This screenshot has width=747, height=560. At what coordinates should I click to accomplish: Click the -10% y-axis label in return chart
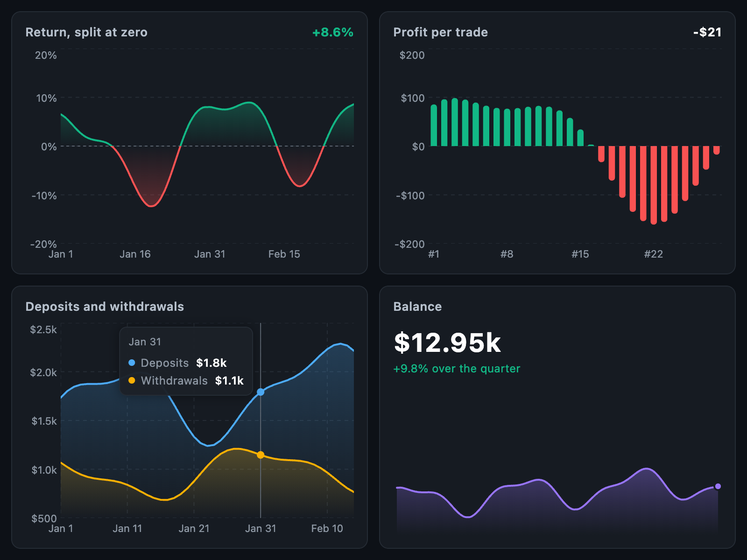point(44,196)
